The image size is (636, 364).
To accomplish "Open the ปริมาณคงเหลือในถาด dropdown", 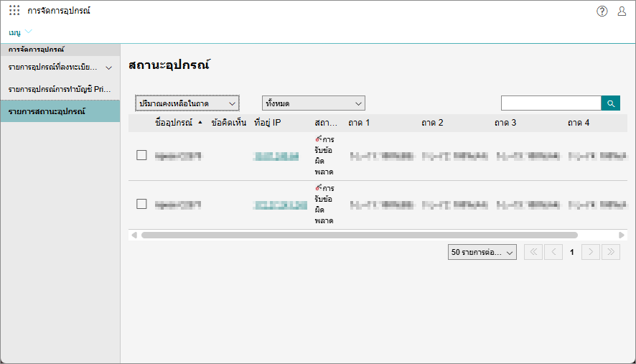I will tap(187, 103).
